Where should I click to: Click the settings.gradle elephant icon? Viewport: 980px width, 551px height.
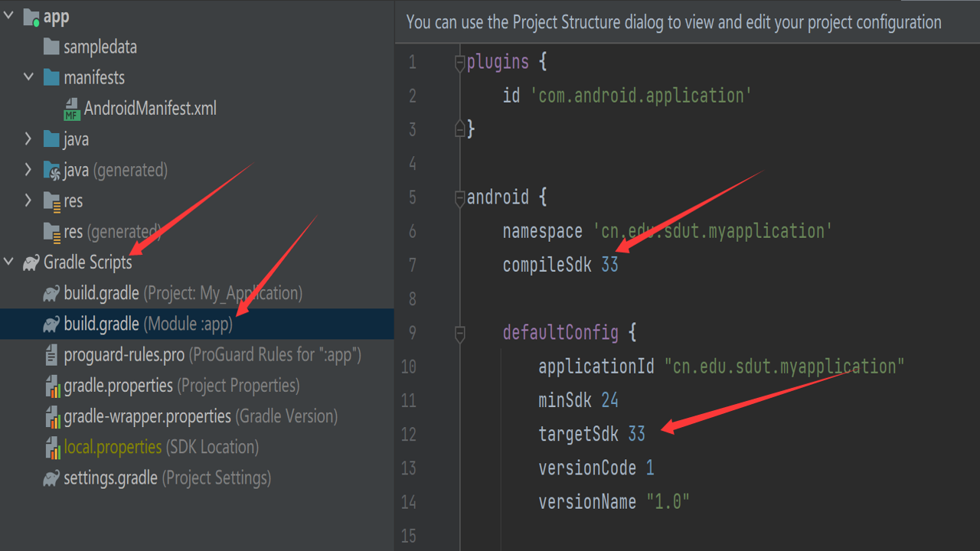coord(51,478)
